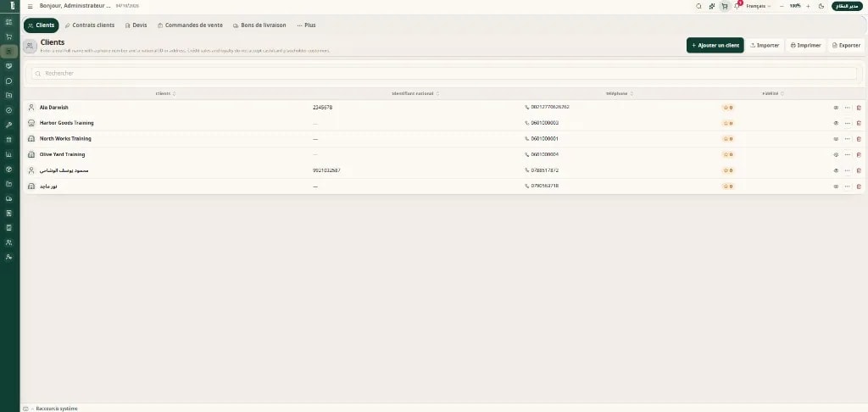The image size is (868, 412).
Task: Expand the Plus overflow menu
Action: (x=306, y=25)
